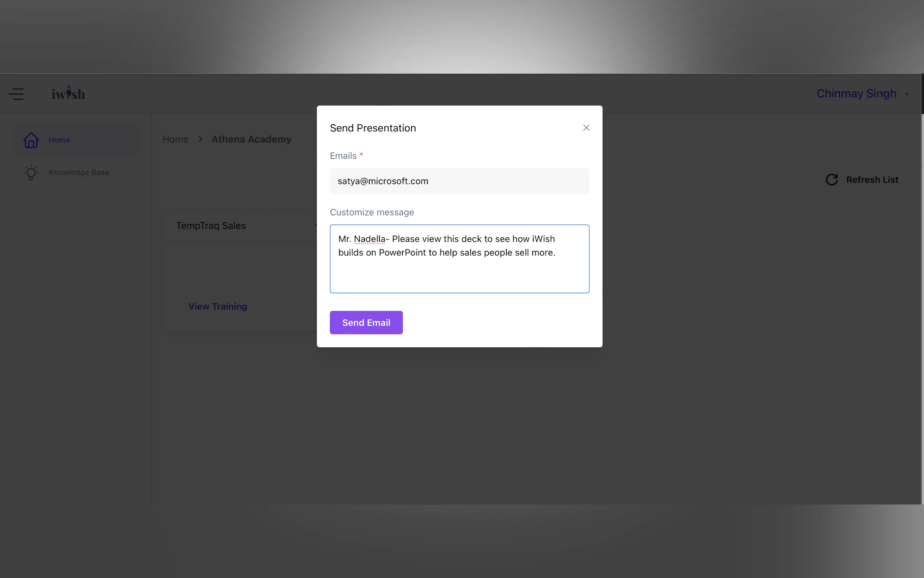Open the Chinmay Singh profile menu
This screenshot has width=924, height=578.
coord(856,93)
